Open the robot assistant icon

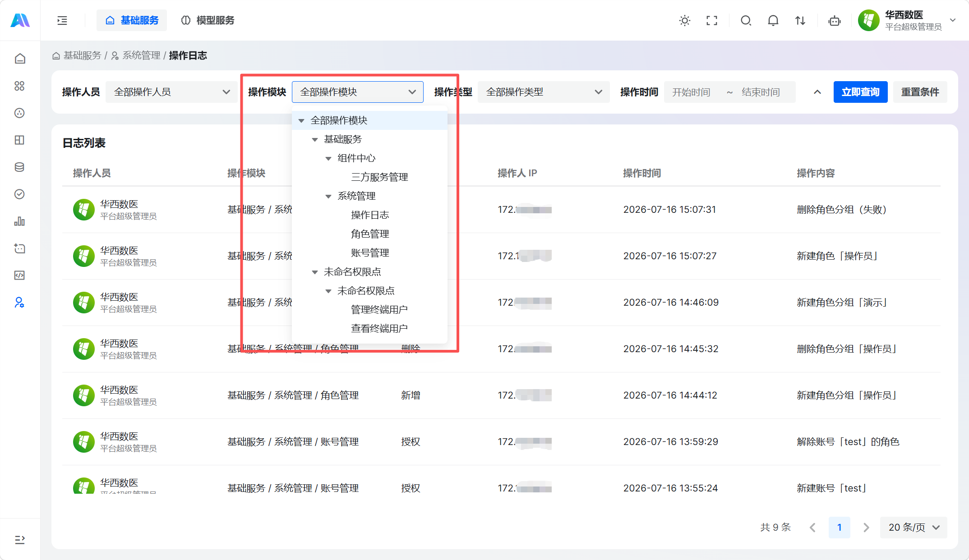coord(835,20)
